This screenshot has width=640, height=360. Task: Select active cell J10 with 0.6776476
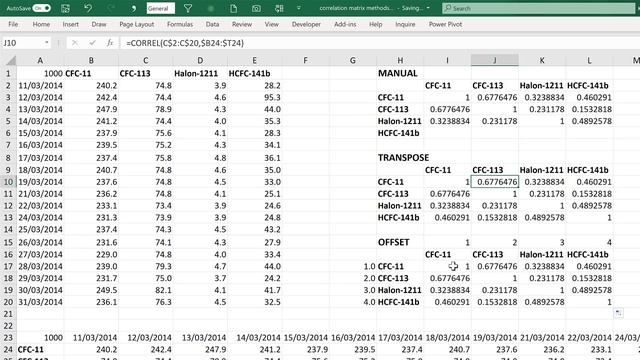(495, 182)
